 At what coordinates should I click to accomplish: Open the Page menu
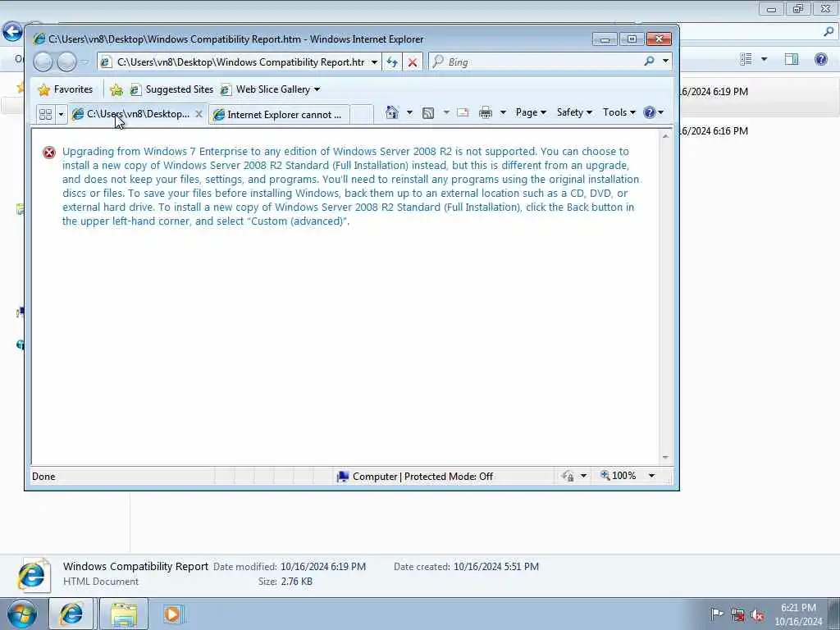(531, 112)
